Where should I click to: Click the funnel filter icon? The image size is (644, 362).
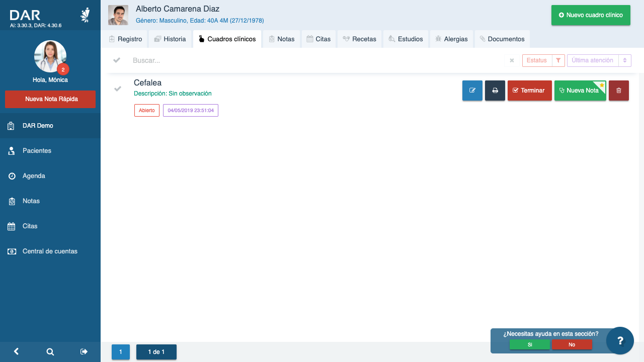558,60
